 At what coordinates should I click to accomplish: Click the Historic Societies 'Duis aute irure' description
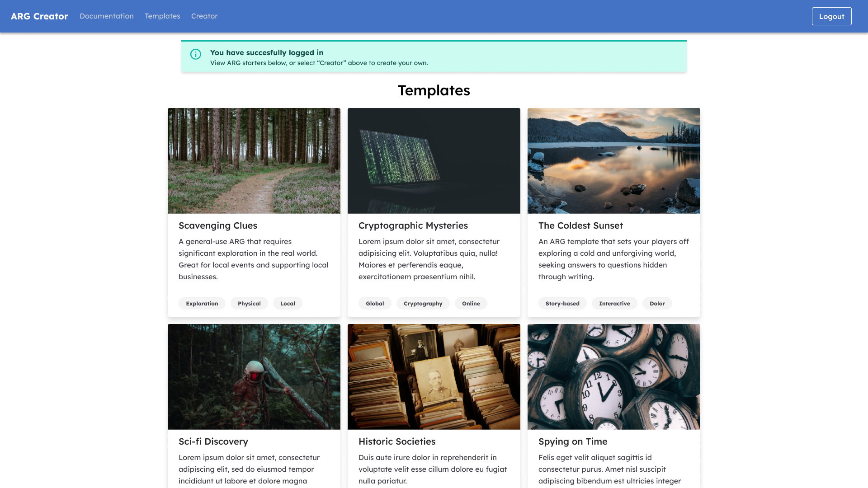click(x=433, y=469)
